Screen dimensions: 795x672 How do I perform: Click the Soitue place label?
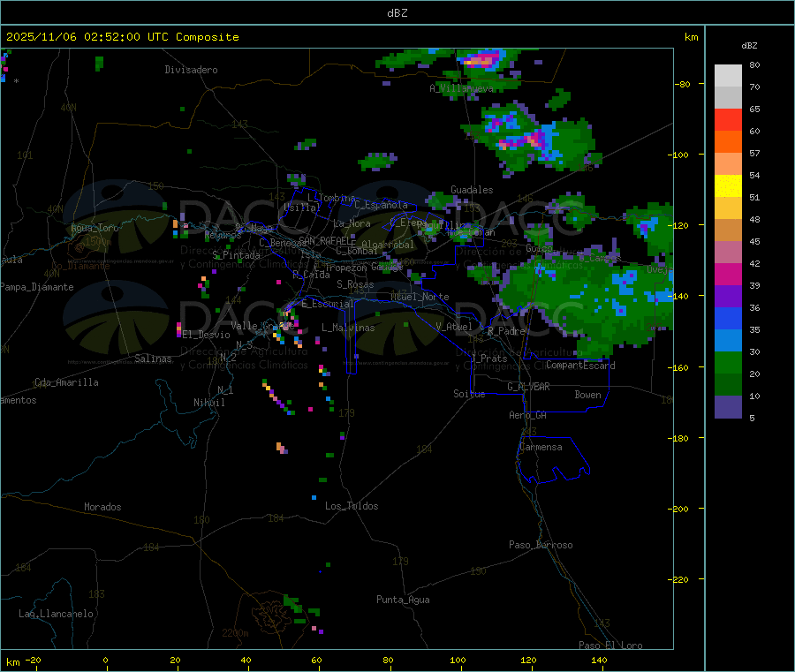[x=469, y=394]
